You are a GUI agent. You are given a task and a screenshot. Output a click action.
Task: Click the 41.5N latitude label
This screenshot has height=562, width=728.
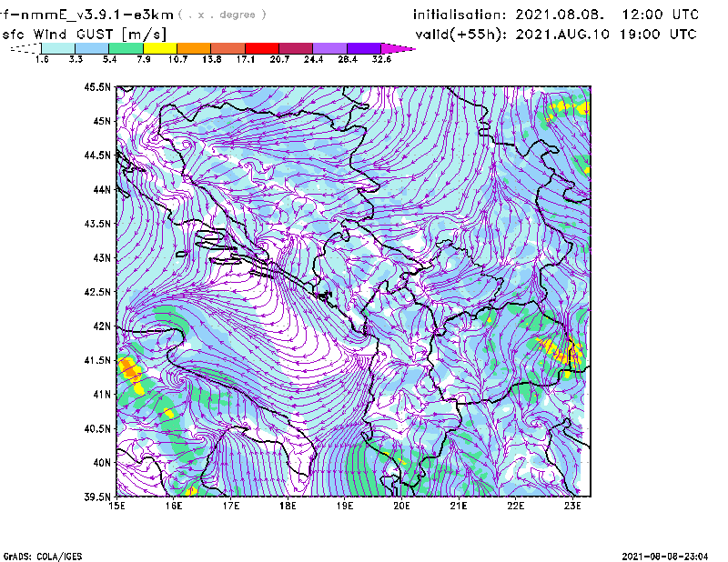point(98,360)
